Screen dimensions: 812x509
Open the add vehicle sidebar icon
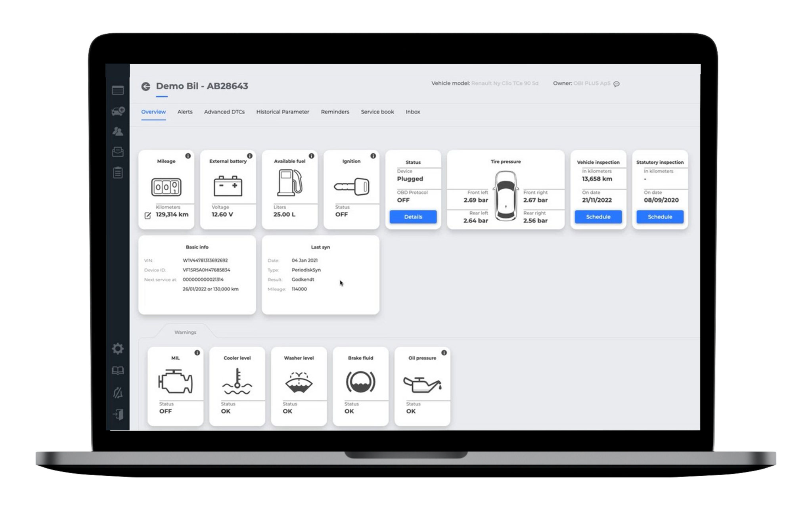click(x=118, y=111)
